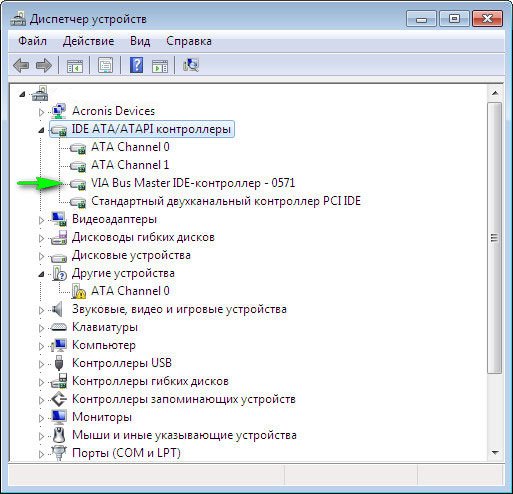
Task: Click the Back arrow toolbar icon
Action: click(x=21, y=65)
